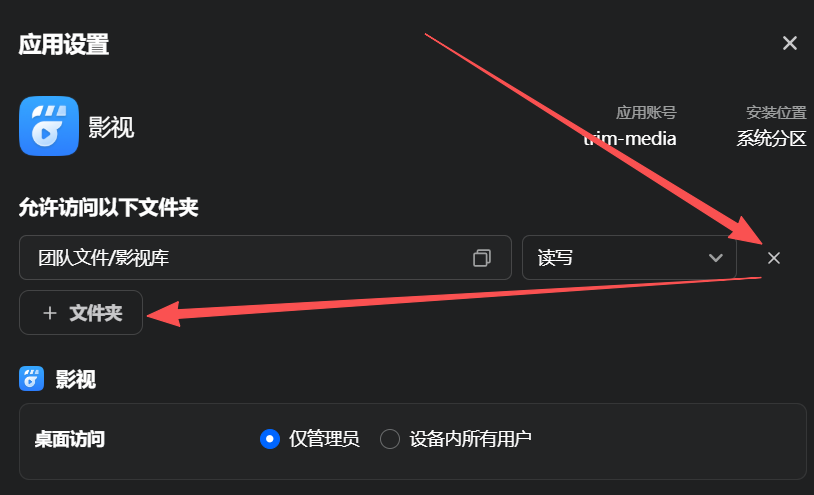Click the 桌面访问 setting label
The height and width of the screenshot is (495, 814).
coord(70,439)
